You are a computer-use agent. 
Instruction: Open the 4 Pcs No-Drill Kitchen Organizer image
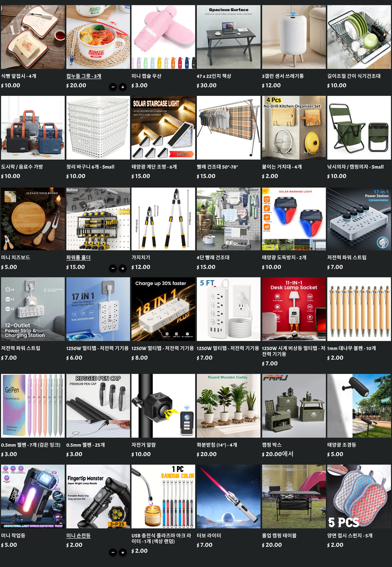[x=294, y=127]
